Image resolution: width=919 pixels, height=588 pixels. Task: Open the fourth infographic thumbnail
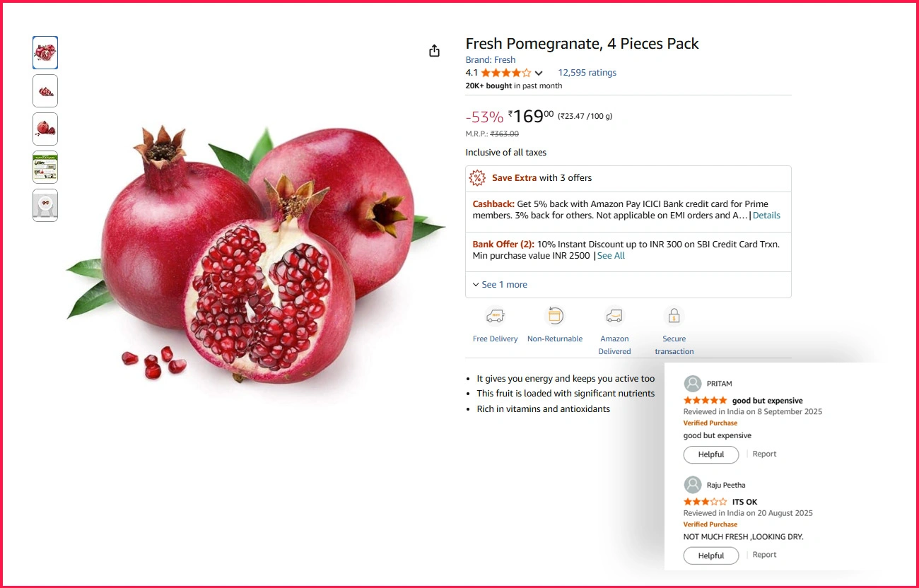(x=45, y=167)
